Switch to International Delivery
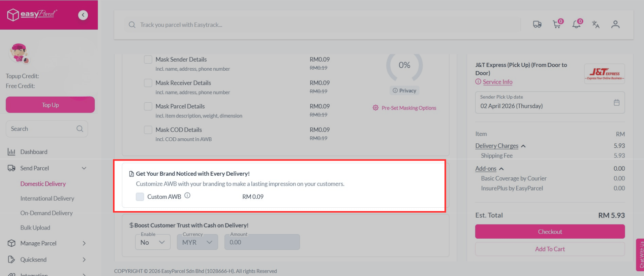This screenshot has width=644, height=276. pos(47,198)
